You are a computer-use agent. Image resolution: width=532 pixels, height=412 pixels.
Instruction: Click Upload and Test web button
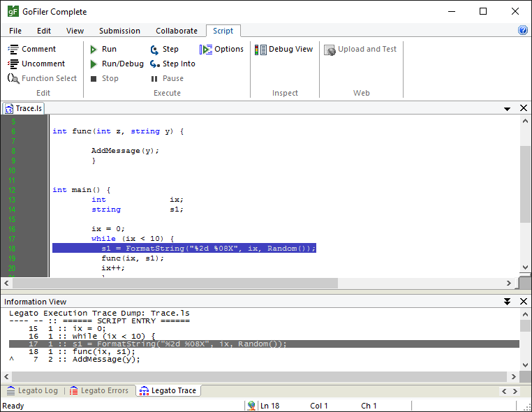360,50
